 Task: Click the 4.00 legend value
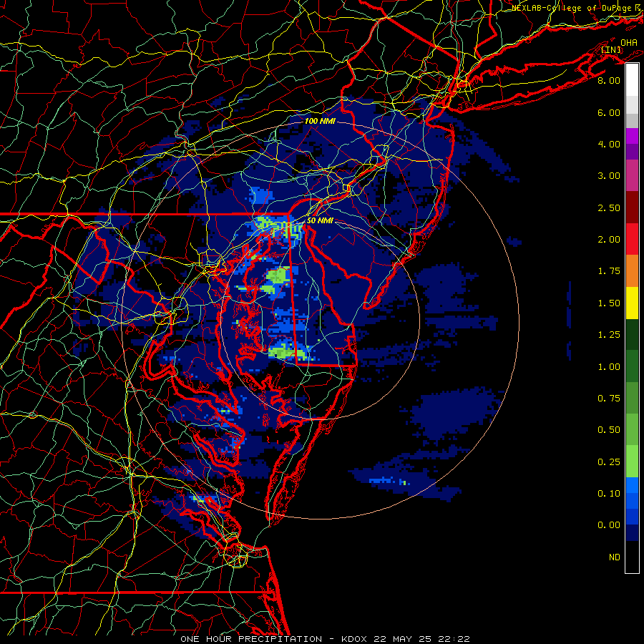(x=609, y=144)
